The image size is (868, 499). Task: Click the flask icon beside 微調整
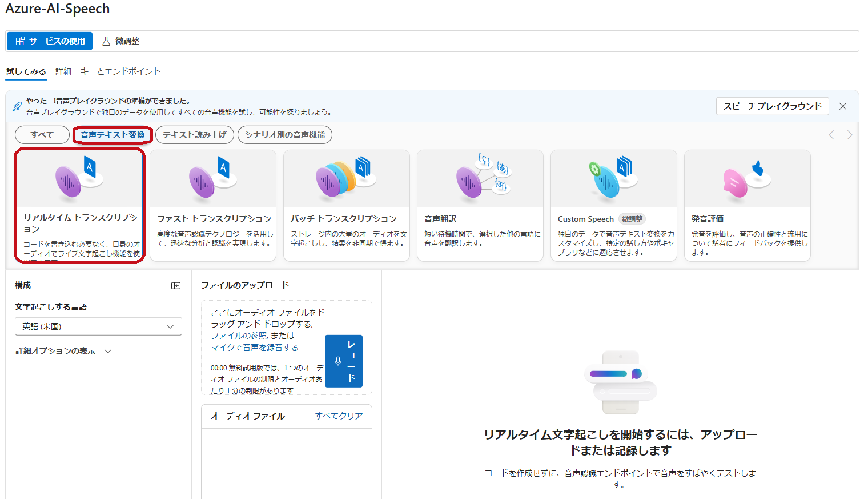[x=106, y=41]
